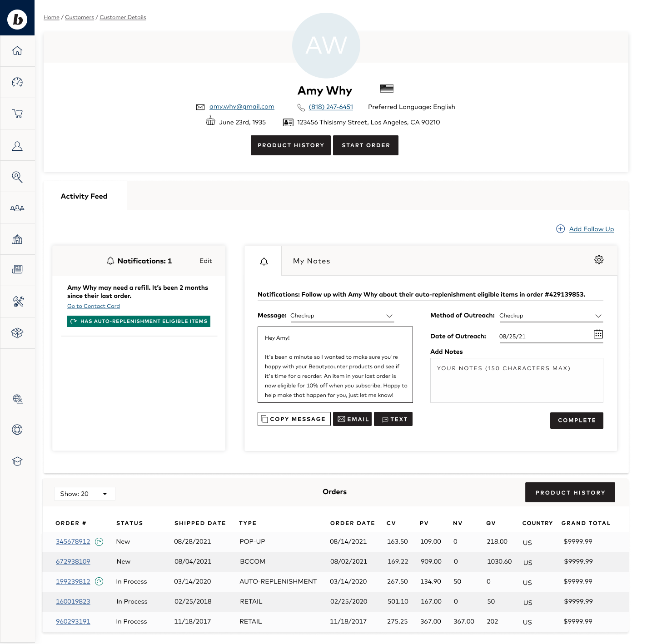This screenshot has width=647, height=644.
Task: Click the amy.why@gmail.com email link
Action: click(242, 107)
